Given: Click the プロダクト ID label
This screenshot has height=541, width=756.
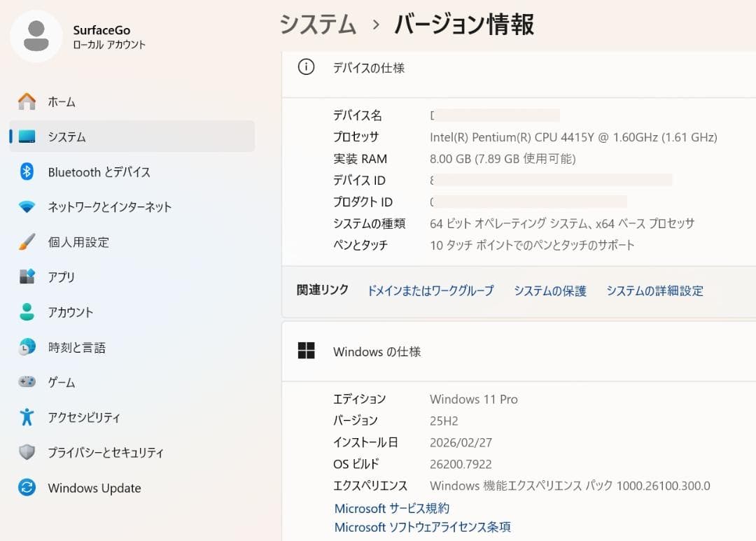Looking at the screenshot, I should (x=363, y=202).
